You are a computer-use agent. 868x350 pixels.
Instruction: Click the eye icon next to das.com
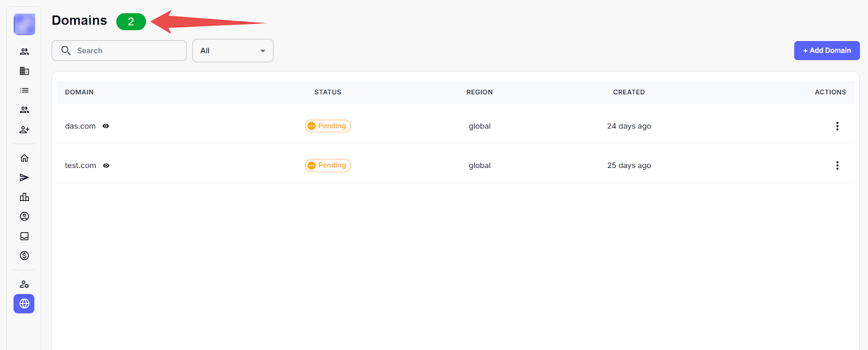tap(106, 126)
